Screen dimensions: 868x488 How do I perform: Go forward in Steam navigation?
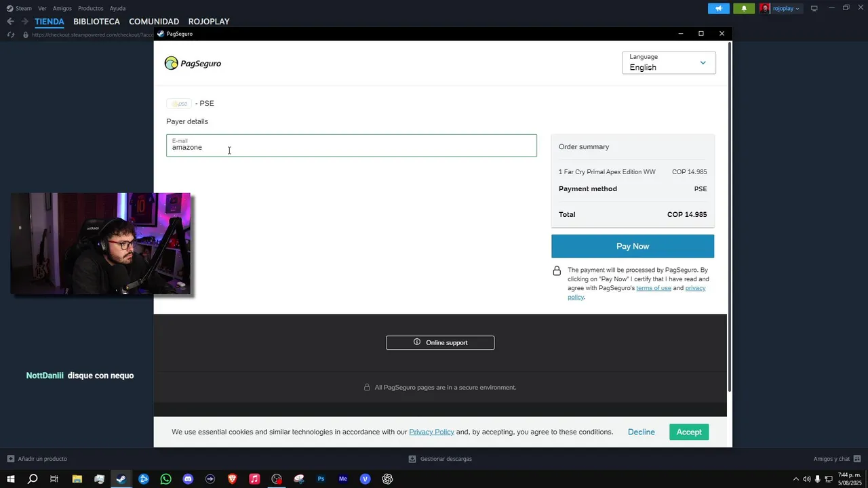pyautogui.click(x=24, y=22)
